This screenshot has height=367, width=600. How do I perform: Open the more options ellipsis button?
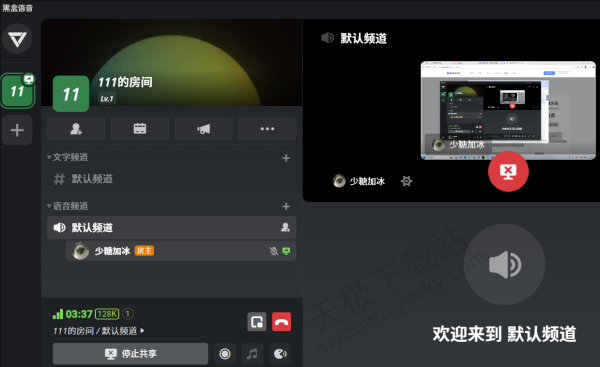[267, 129]
